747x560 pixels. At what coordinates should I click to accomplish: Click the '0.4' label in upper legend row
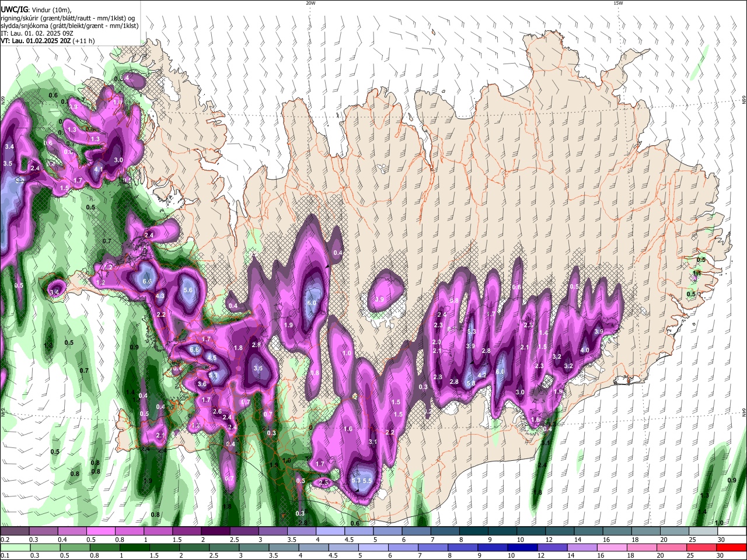62,540
